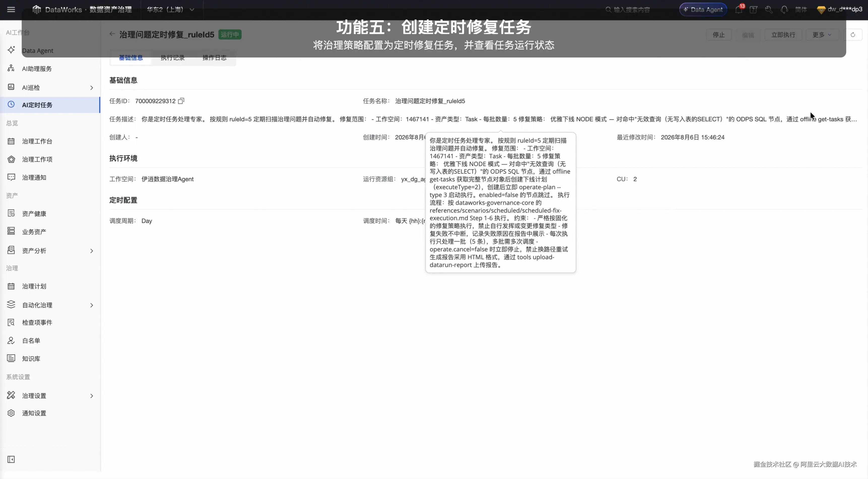
Task: Open the 更多 dropdown menu
Action: 822,35
